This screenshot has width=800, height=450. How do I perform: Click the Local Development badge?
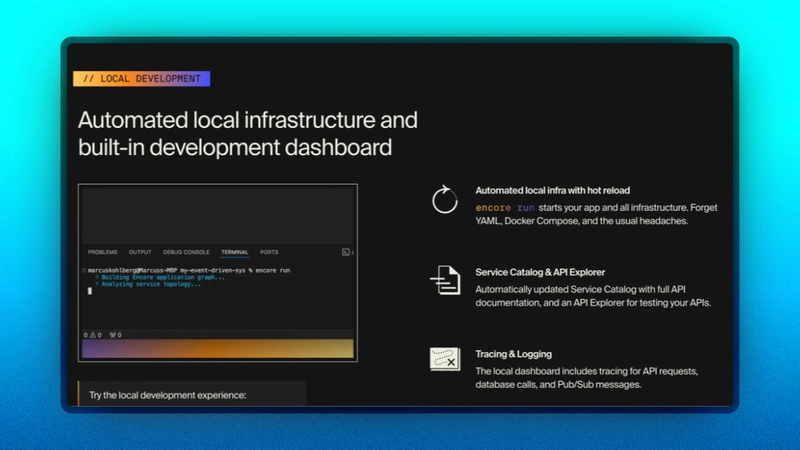[142, 79]
